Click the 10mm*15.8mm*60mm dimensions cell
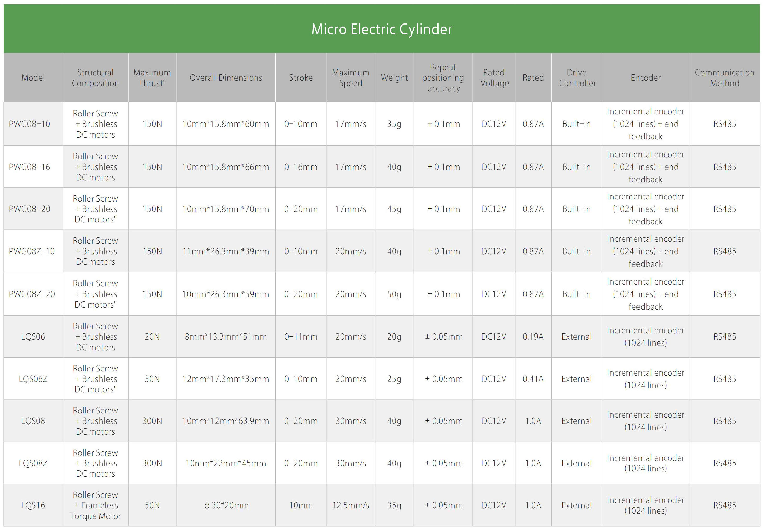Screen dimensions: 766x532 226,124
